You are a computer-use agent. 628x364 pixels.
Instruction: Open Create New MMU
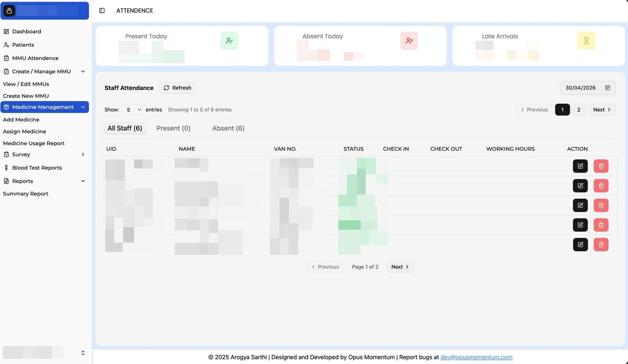pos(26,96)
